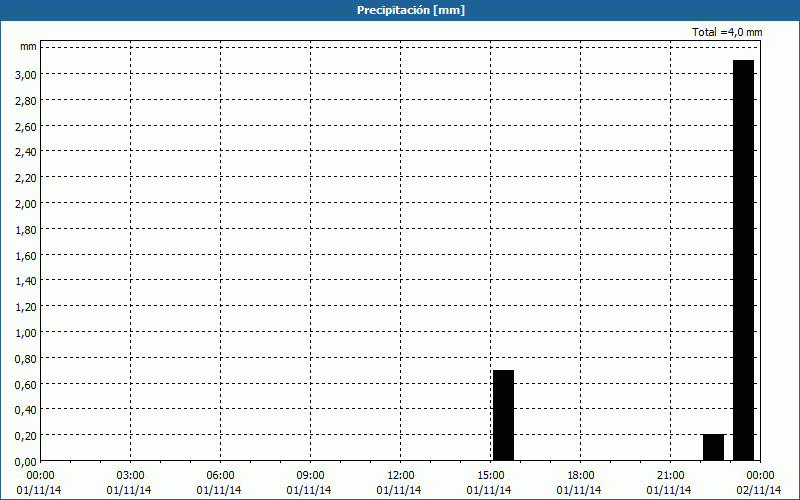Click the 'Precipitación [mm]' chart title

(411, 10)
